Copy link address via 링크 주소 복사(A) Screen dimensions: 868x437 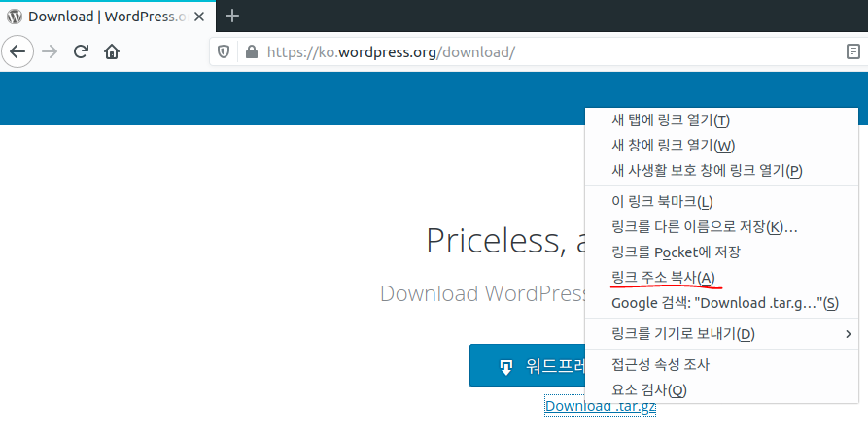pos(721,278)
